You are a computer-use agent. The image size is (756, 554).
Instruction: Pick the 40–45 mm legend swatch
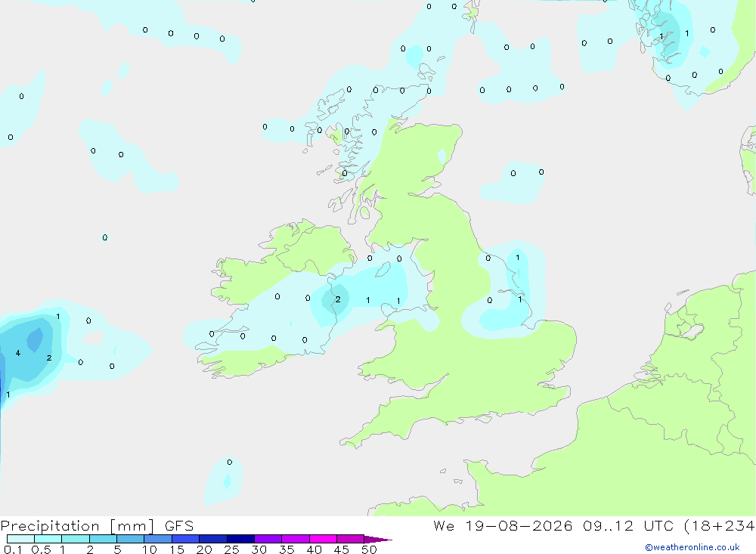click(x=323, y=539)
